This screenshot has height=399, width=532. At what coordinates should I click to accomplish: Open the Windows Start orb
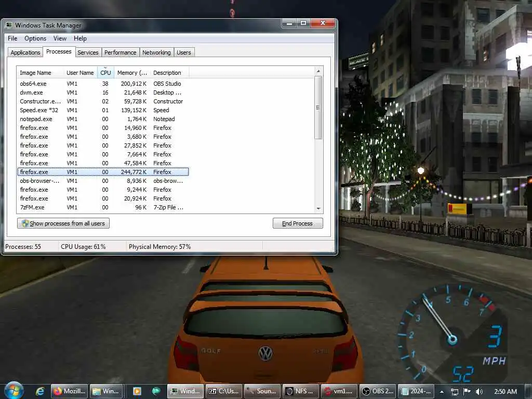click(14, 391)
